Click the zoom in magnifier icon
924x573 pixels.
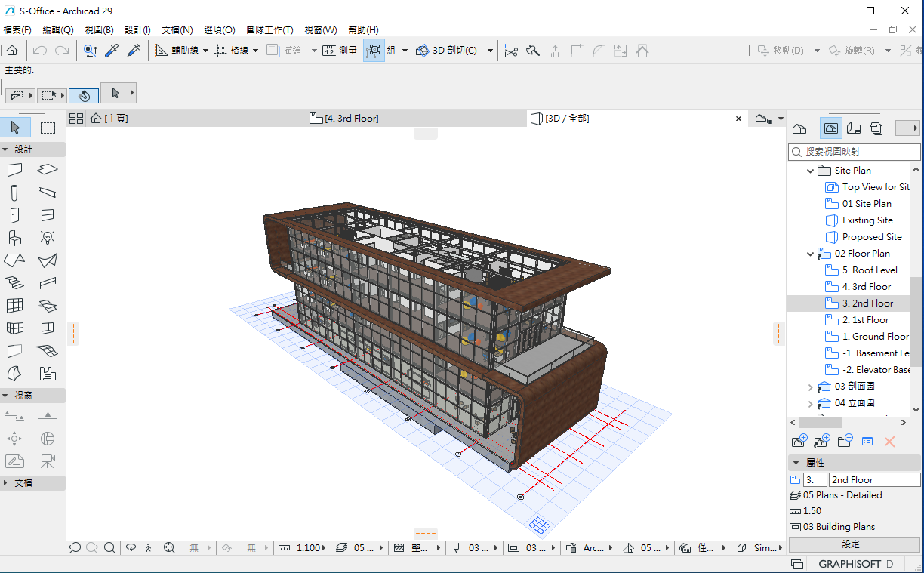click(x=110, y=548)
